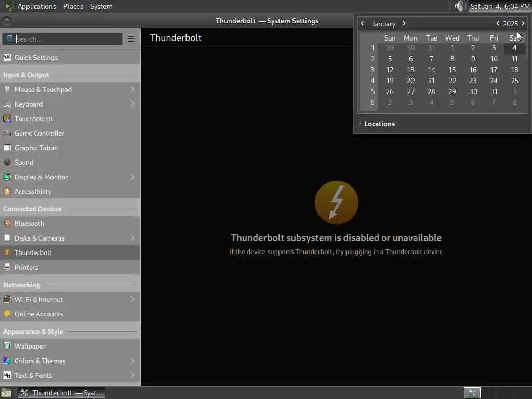This screenshot has width=532, height=399.
Task: Select January 4 in the calendar
Action: [515, 48]
